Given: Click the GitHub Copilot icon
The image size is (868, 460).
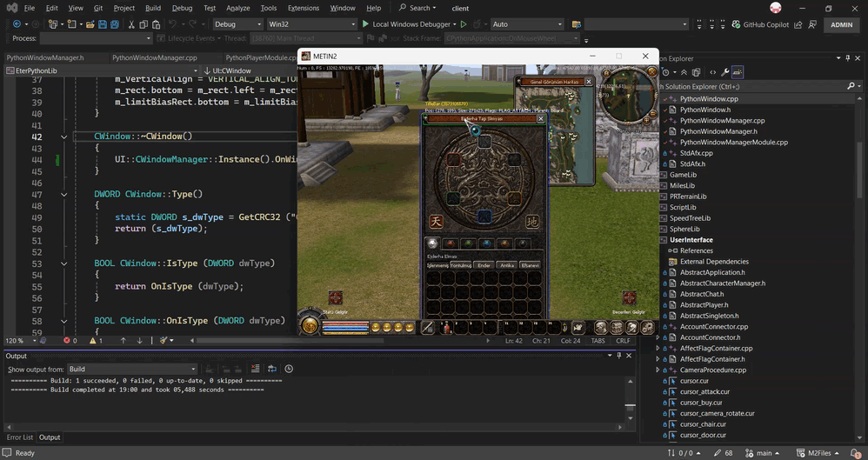Looking at the screenshot, I should click(736, 24).
